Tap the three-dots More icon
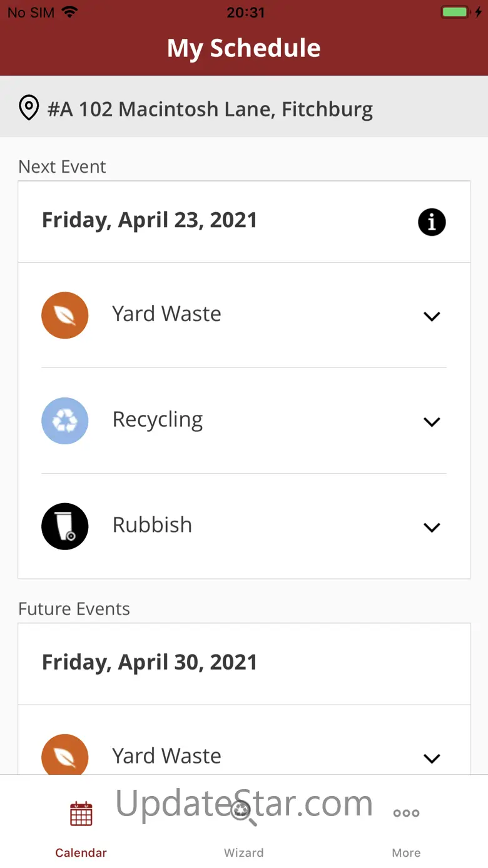The width and height of the screenshot is (488, 868). click(406, 814)
